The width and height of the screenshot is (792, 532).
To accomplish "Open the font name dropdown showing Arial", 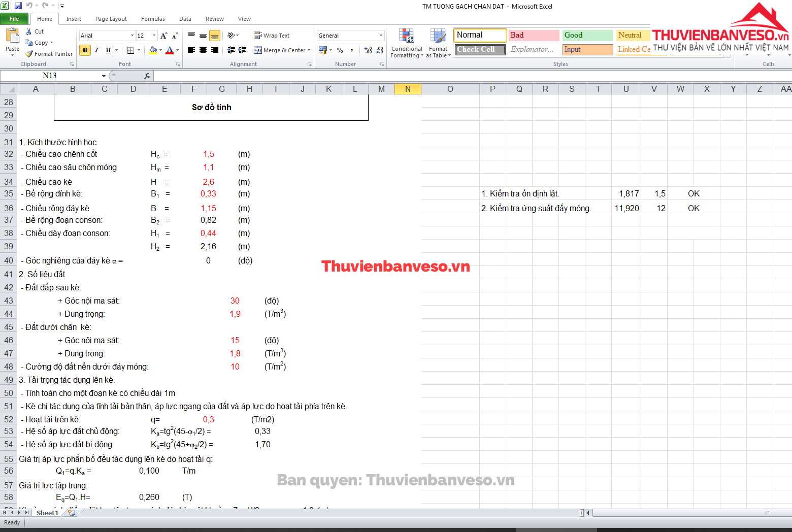I will (132, 36).
